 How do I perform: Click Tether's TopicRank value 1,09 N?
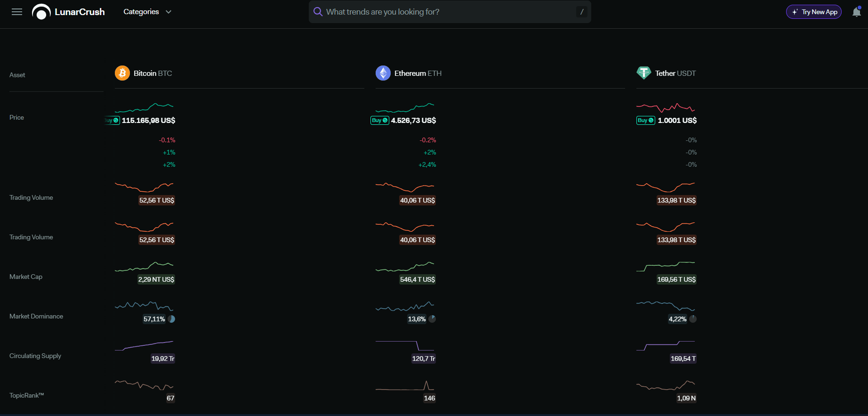click(686, 398)
